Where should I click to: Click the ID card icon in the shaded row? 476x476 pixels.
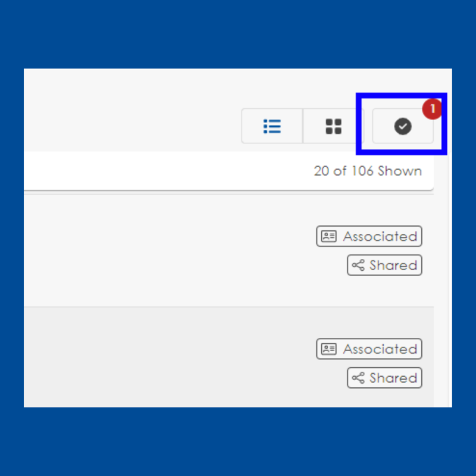click(x=329, y=349)
